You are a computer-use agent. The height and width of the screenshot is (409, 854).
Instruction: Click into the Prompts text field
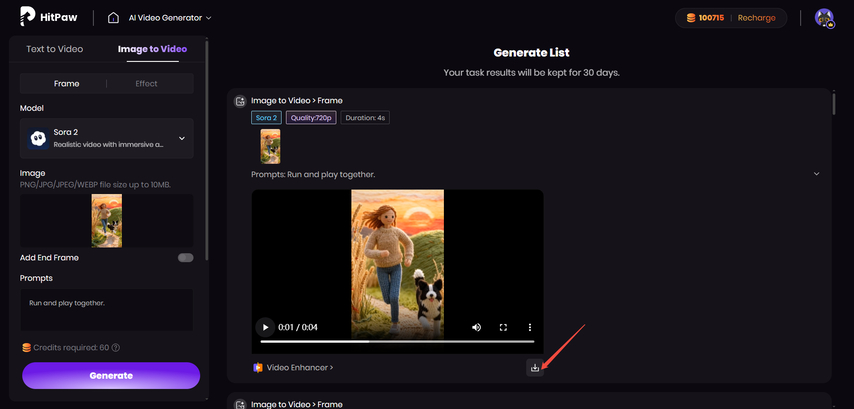pos(107,309)
